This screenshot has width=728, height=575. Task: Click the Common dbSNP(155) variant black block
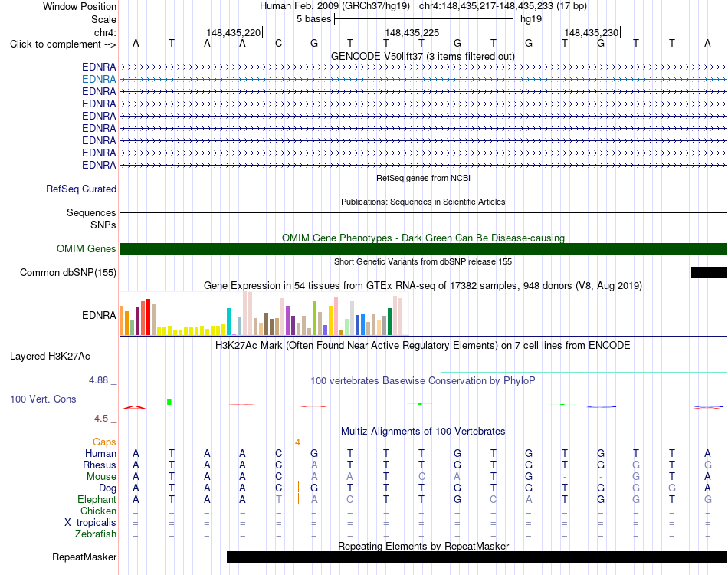coord(709,273)
